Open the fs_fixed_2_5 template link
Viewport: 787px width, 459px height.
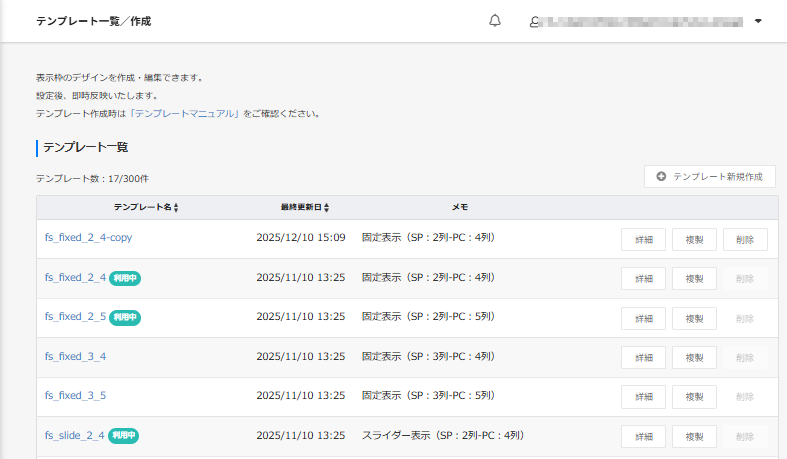tap(75, 317)
